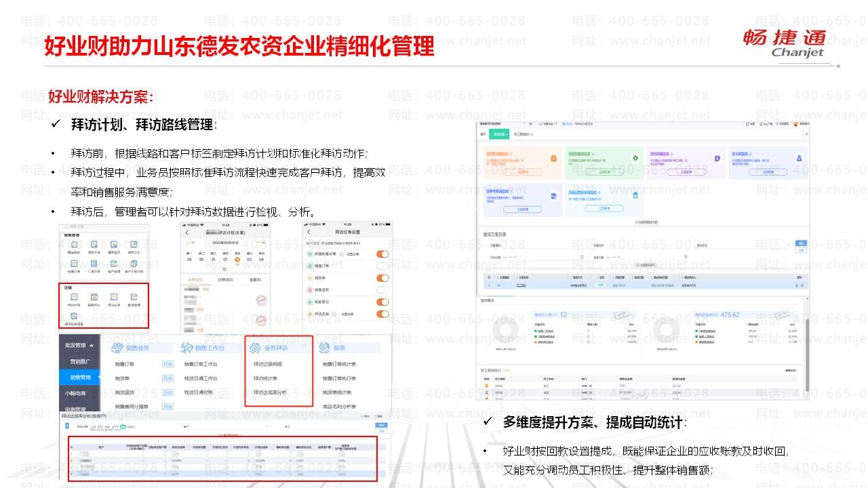This screenshot has height=488, width=868.
Task: Click the money-bag icon on the 按毛利提成 card
Action: 799,159
